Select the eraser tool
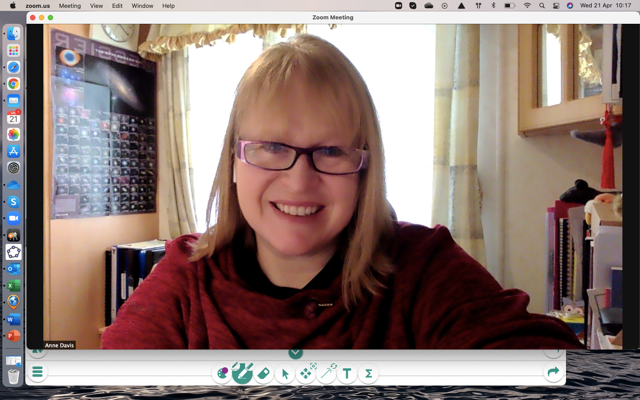640x400 pixels. pos(264,373)
